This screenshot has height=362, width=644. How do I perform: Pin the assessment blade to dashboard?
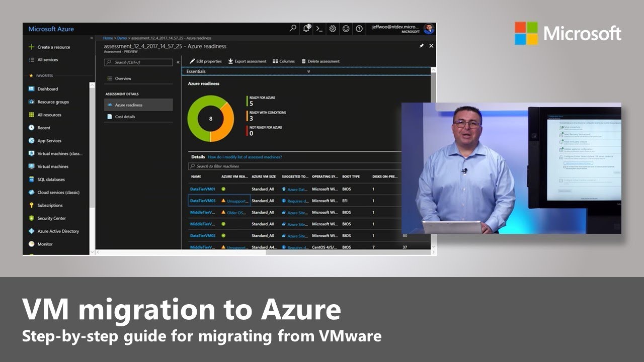[422, 46]
